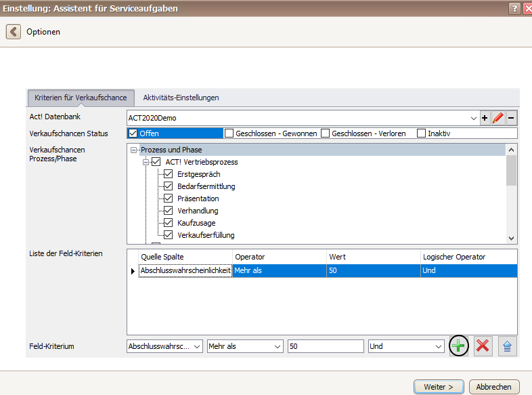Screen dimensions: 532x395
Task: Click the Weiter > button
Action: click(x=439, y=387)
